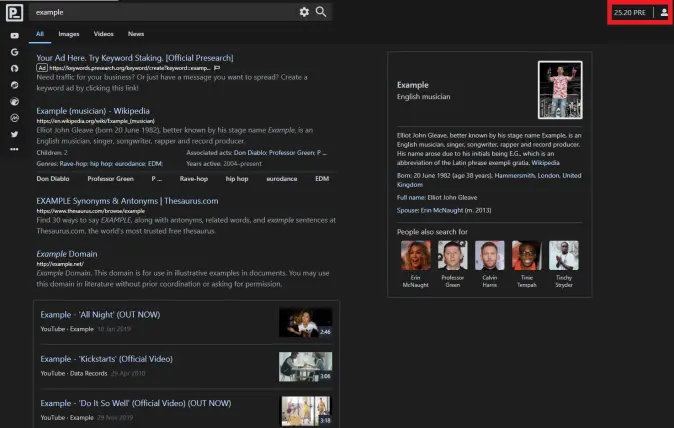Image resolution: width=674 pixels, height=428 pixels.
Task: Open the Presearch logo home link
Action: [x=14, y=12]
